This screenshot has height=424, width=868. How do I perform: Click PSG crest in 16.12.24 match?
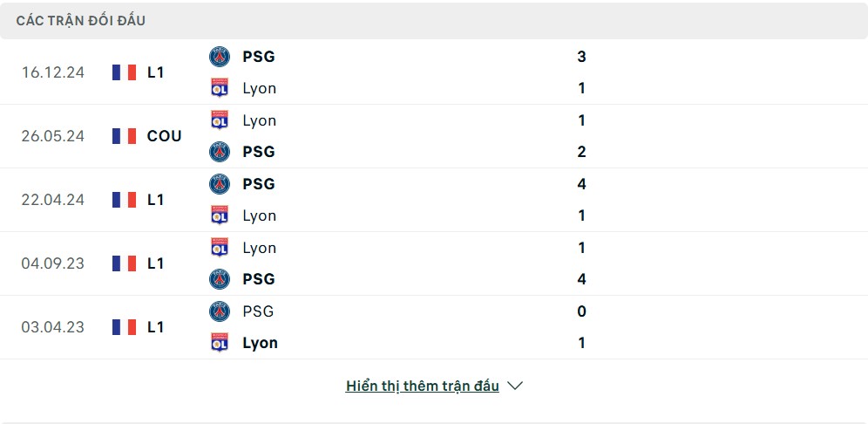pyautogui.click(x=220, y=57)
